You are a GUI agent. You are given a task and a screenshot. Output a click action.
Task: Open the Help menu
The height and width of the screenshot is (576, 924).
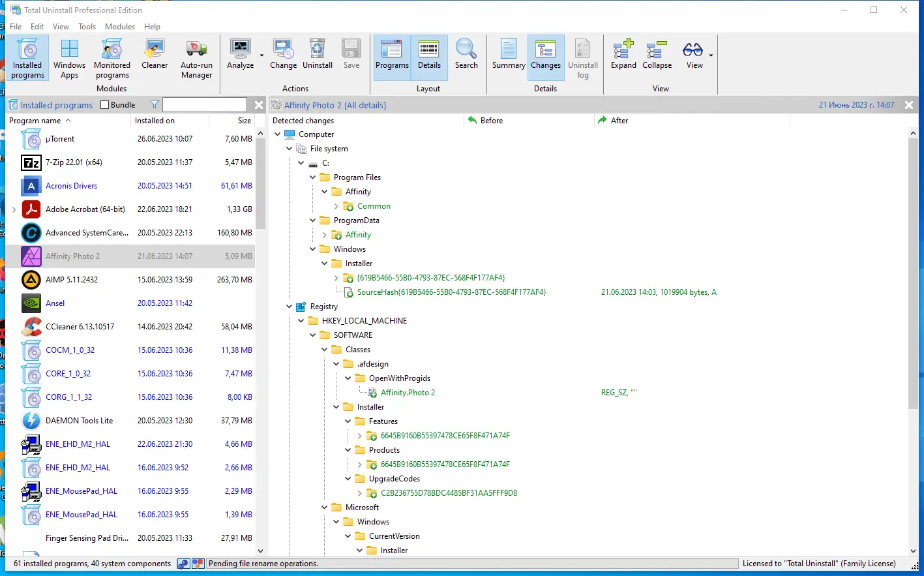coord(152,27)
